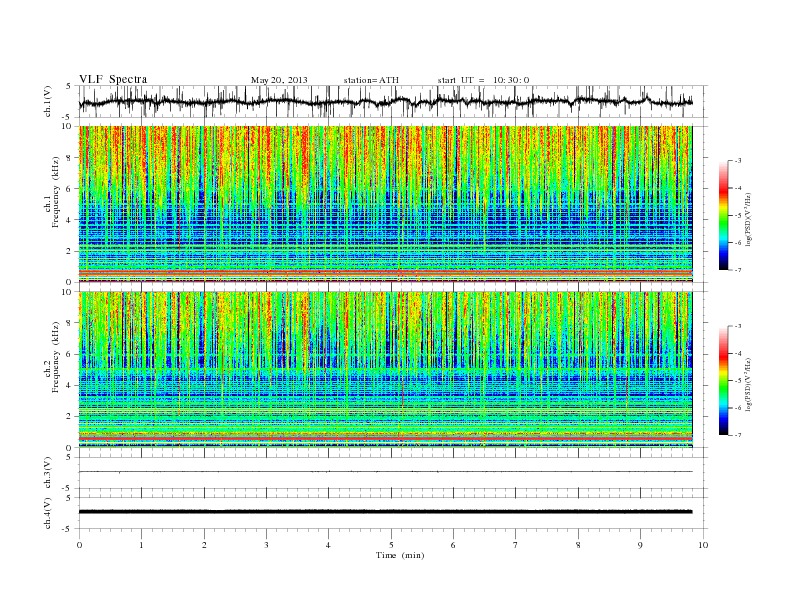The width and height of the screenshot is (792, 612).
Task: Click time axis tick label "6"
Action: [x=453, y=545]
